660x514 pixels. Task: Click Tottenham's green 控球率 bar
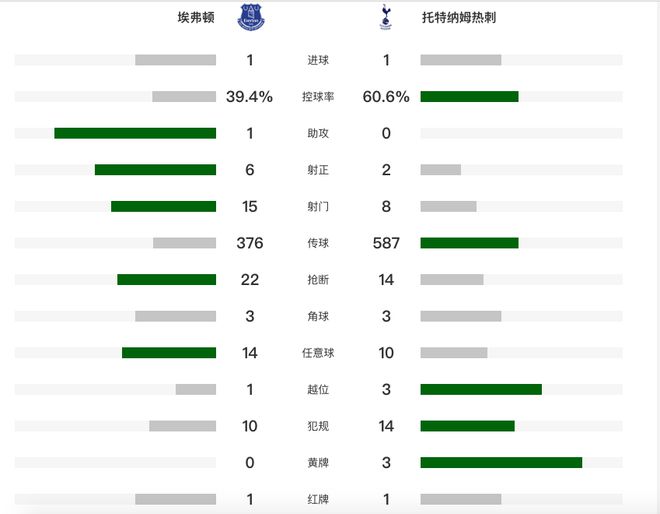pyautogui.click(x=469, y=97)
